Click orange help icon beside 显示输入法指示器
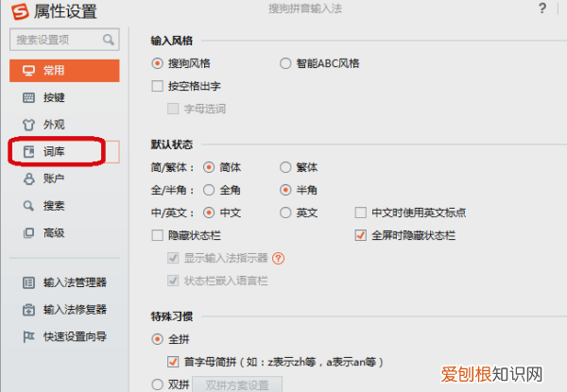This screenshot has height=392, width=567. 278,258
